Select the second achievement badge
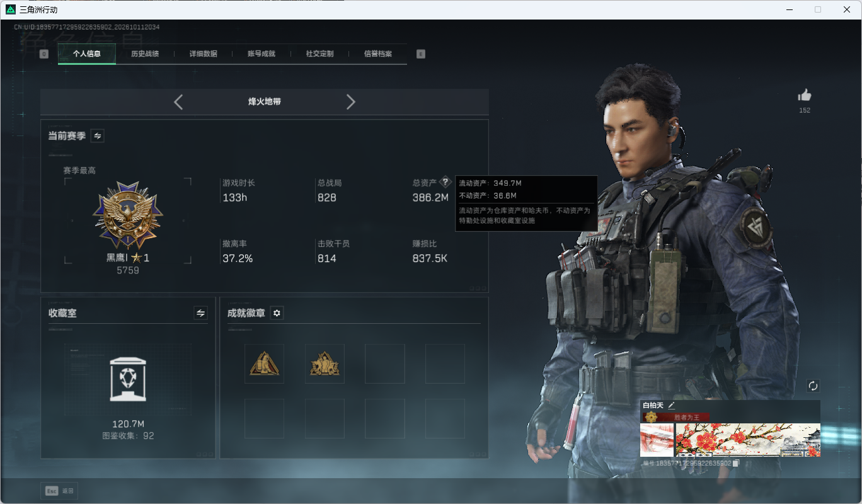 (325, 364)
